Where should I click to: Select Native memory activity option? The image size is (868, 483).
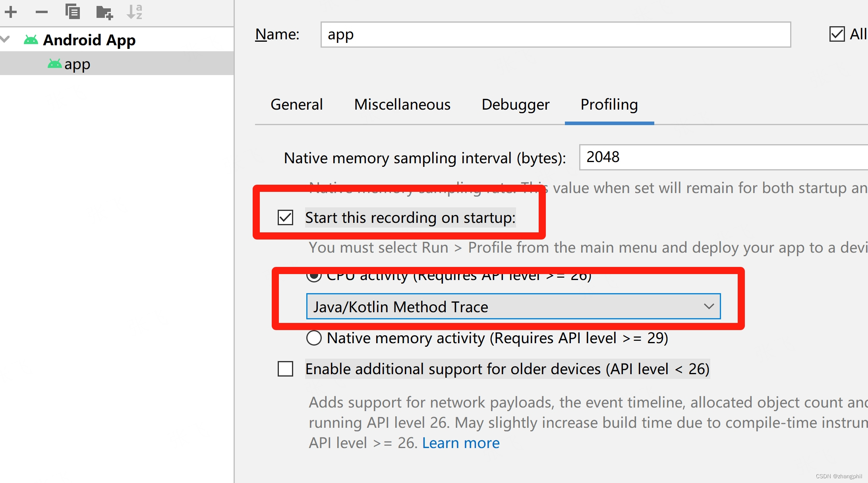click(x=313, y=338)
